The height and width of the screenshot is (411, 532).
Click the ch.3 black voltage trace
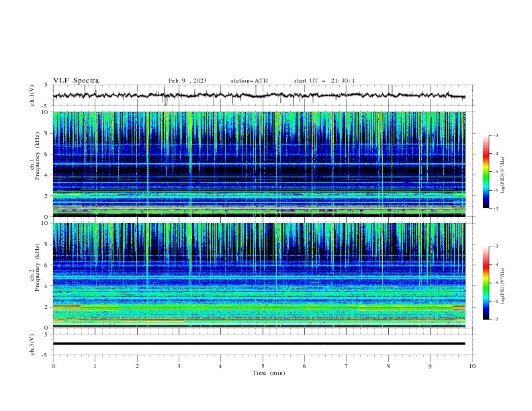259,344
